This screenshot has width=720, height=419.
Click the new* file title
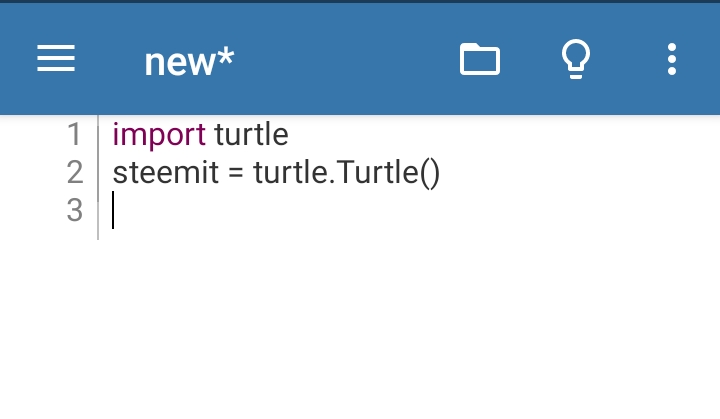[189, 62]
